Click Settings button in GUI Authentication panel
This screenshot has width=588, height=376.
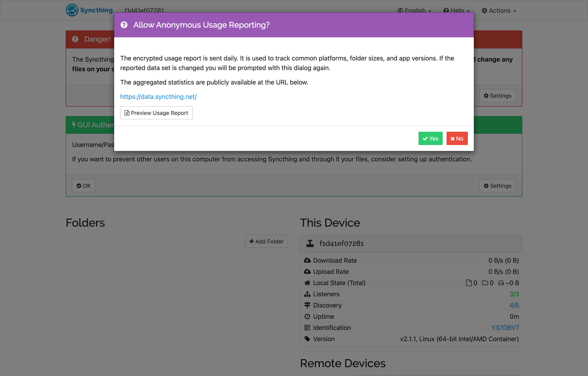pyautogui.click(x=498, y=186)
